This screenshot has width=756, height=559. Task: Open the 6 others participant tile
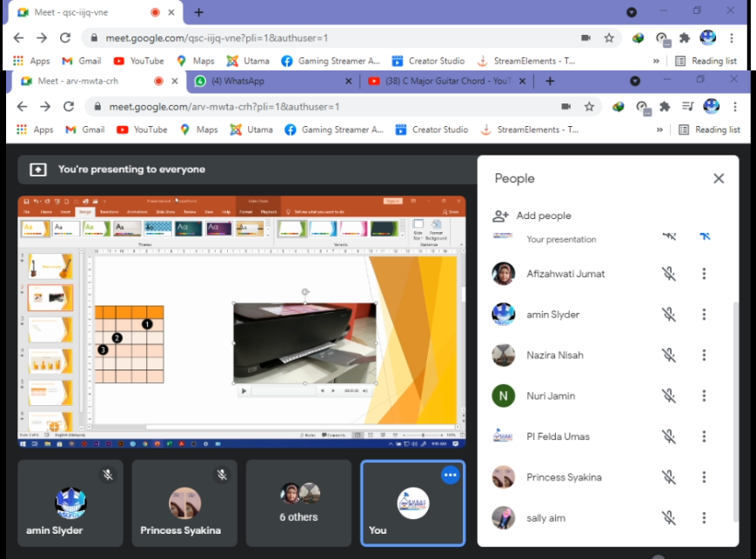pos(298,503)
